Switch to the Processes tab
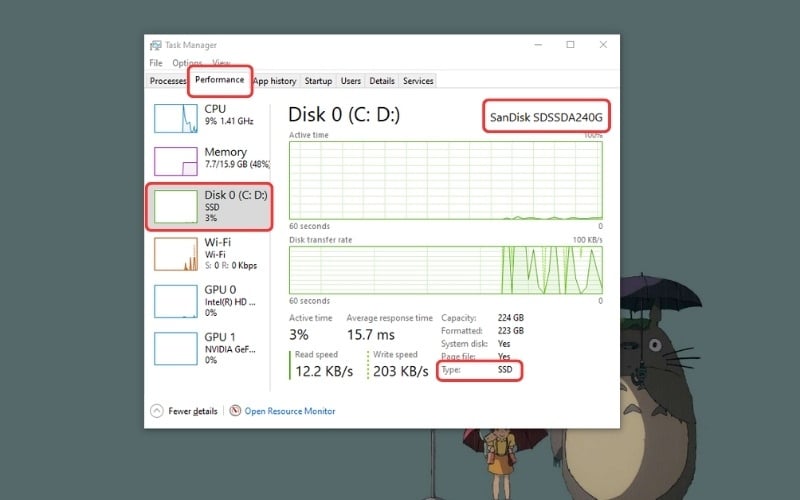800x500 pixels. click(167, 81)
